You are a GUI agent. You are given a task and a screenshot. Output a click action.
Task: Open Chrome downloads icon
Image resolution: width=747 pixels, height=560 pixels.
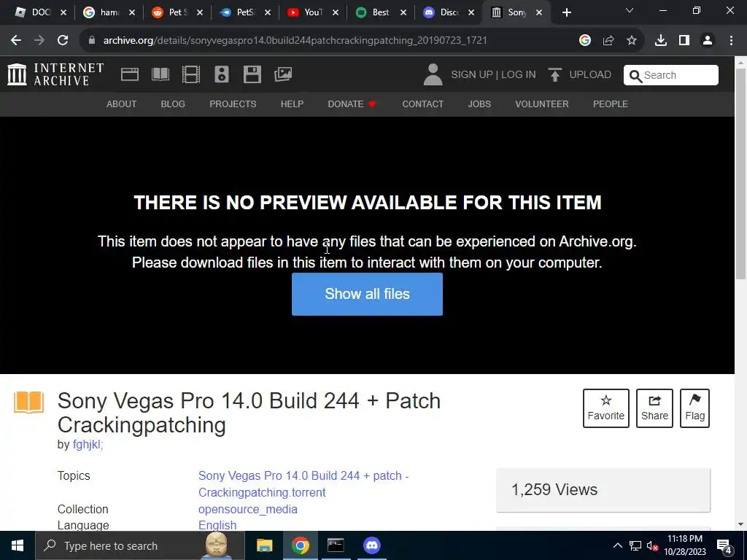point(661,41)
